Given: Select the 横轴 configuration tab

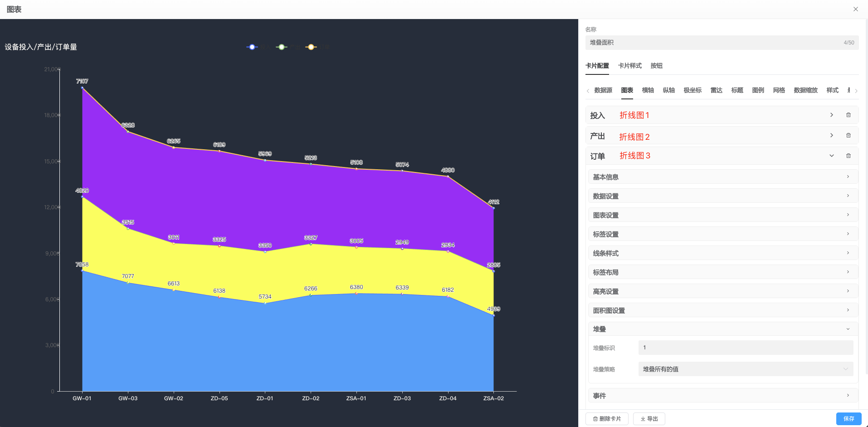Looking at the screenshot, I should pos(648,90).
